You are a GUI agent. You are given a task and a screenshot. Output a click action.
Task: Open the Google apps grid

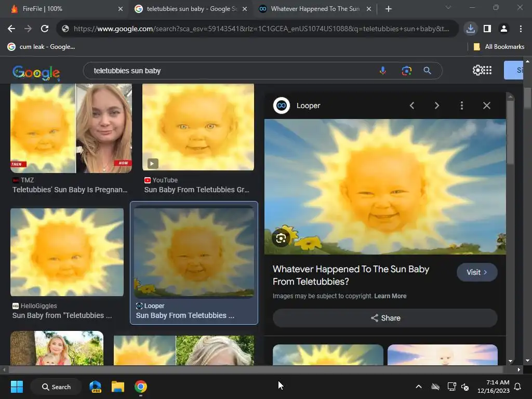(487, 70)
